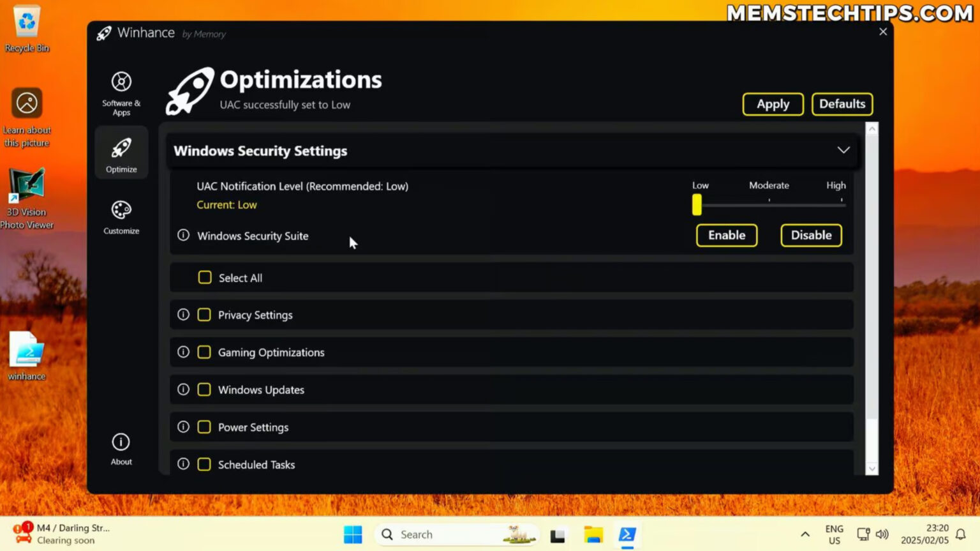Collapse the Windows Security Settings section
Image resolution: width=980 pixels, height=551 pixels.
pyautogui.click(x=843, y=149)
